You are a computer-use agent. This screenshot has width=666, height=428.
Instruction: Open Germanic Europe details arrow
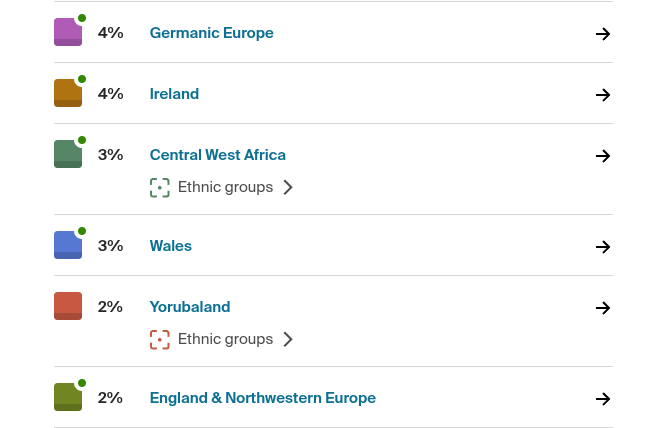click(603, 34)
